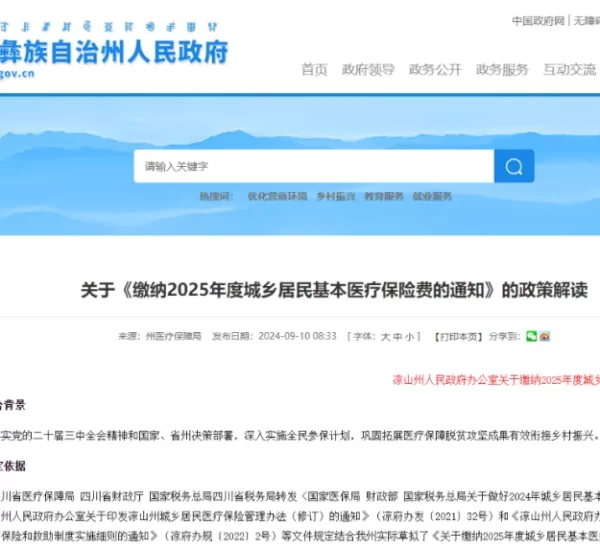This screenshot has width=600, height=550.
Task: Select hot search word 乡村振兴
Action: point(336,196)
